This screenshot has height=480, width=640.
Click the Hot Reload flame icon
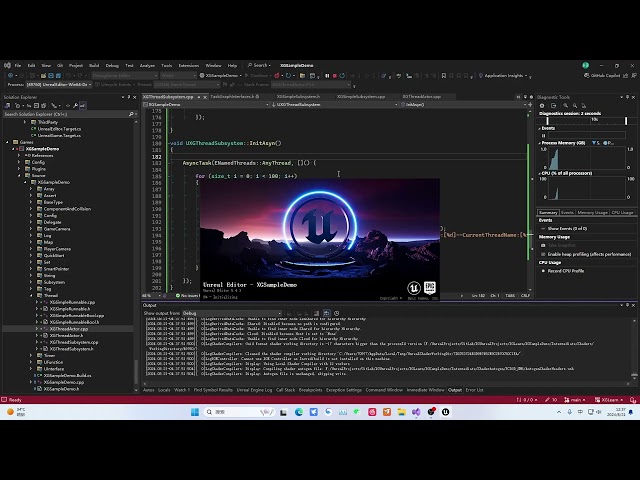277,76
